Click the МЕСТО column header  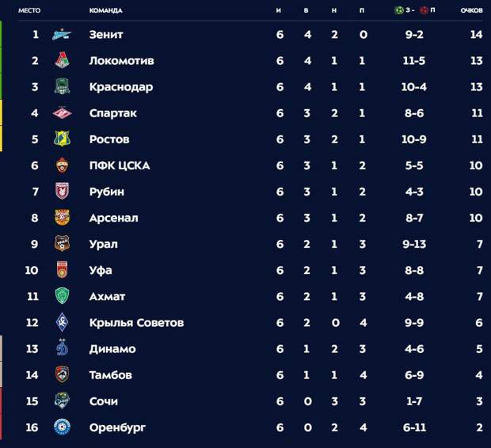(x=29, y=10)
